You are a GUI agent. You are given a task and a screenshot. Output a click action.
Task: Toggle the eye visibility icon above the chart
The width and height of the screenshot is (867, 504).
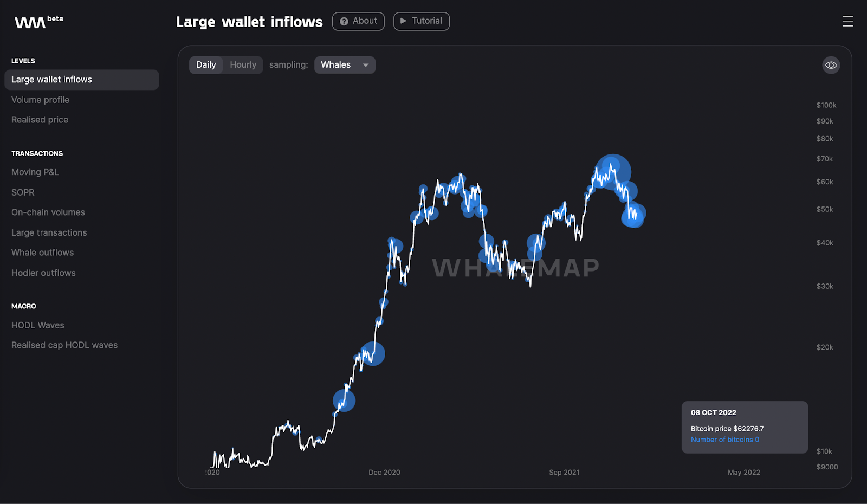pyautogui.click(x=831, y=65)
